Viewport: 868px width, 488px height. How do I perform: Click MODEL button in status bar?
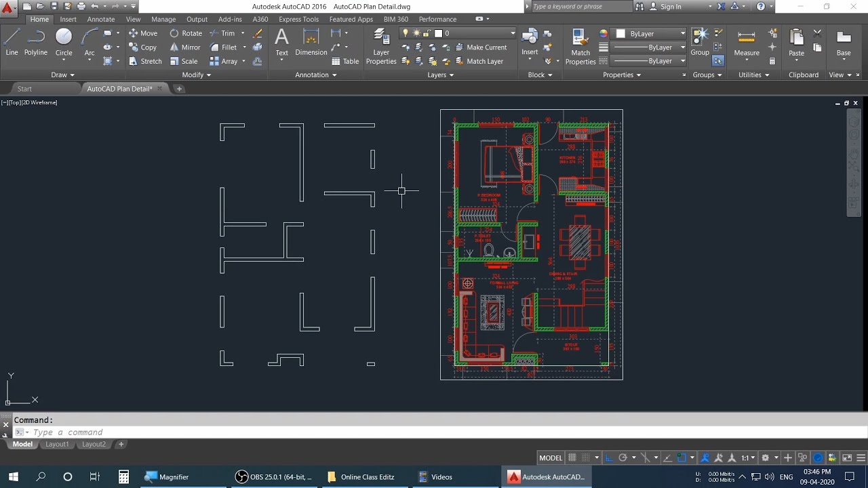click(x=551, y=458)
